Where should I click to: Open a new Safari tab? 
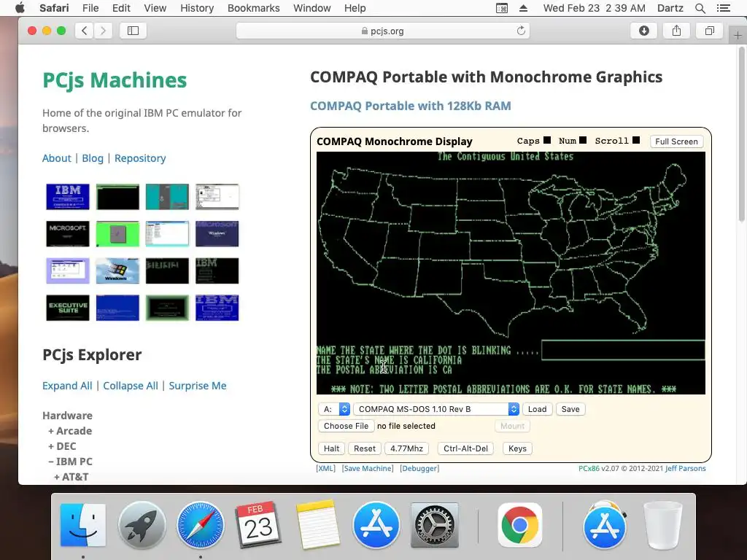pos(738,35)
